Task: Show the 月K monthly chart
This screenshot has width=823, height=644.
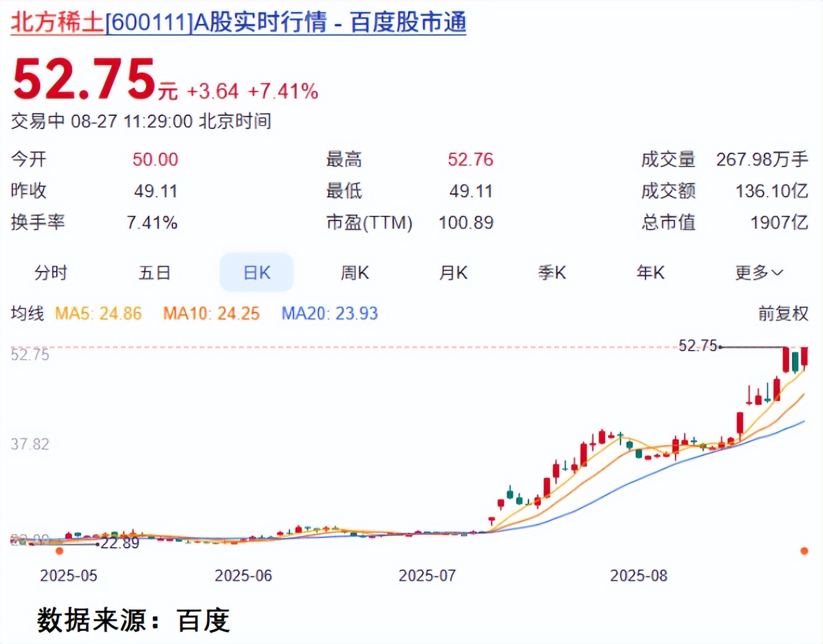Action: click(453, 273)
